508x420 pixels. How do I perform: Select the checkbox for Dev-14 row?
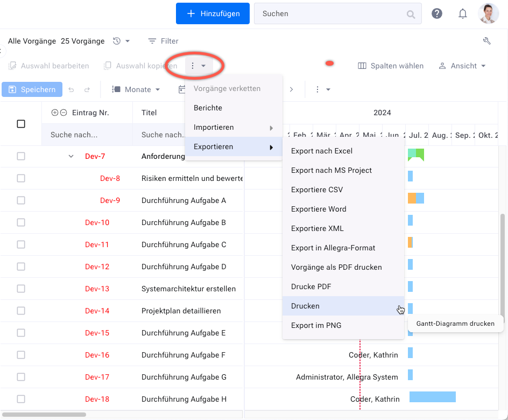(21, 311)
